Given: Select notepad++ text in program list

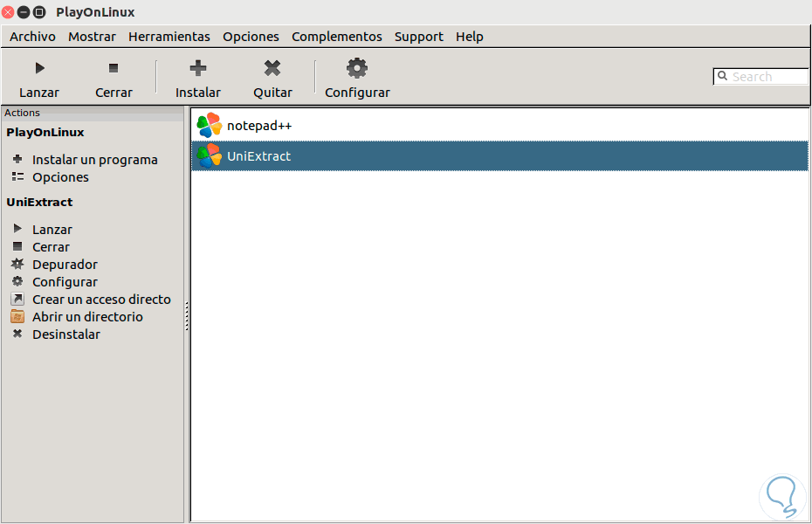Looking at the screenshot, I should (259, 126).
